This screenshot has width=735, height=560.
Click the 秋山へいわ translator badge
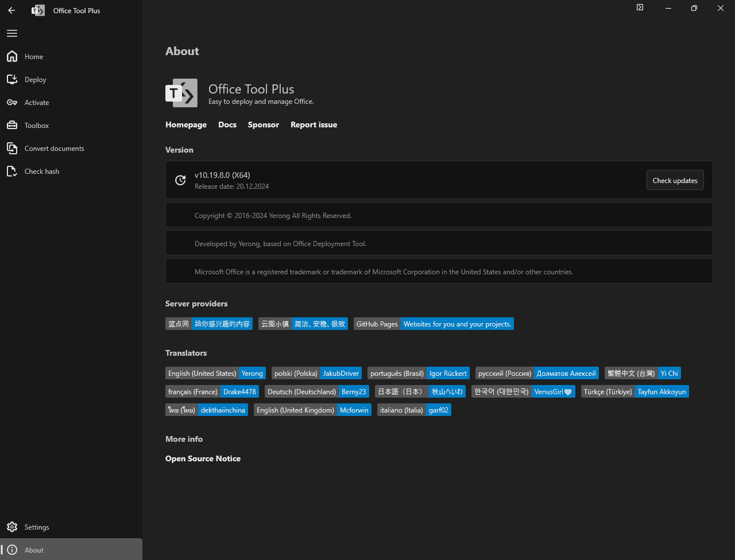pyautogui.click(x=420, y=391)
